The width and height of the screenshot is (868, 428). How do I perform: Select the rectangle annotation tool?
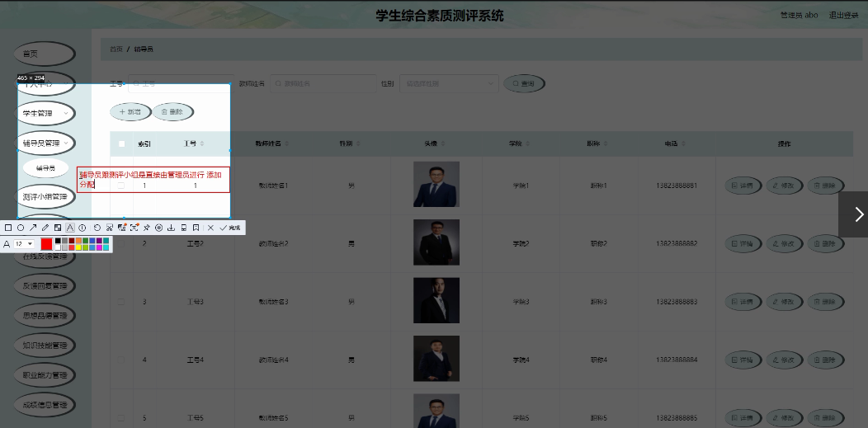point(8,228)
